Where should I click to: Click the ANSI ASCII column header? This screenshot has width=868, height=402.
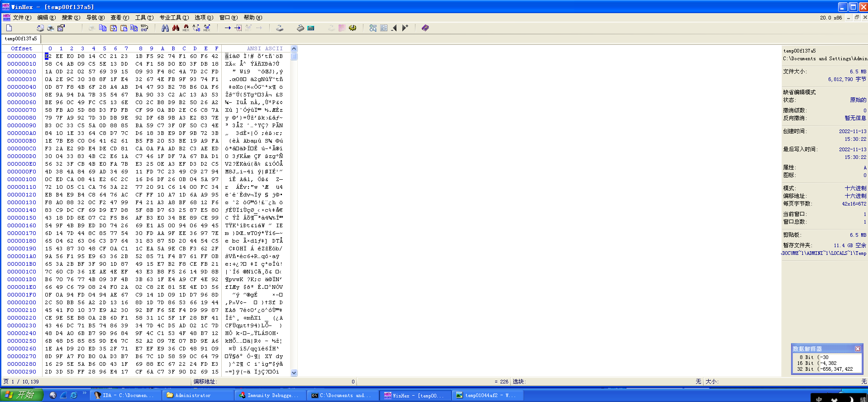tap(264, 48)
